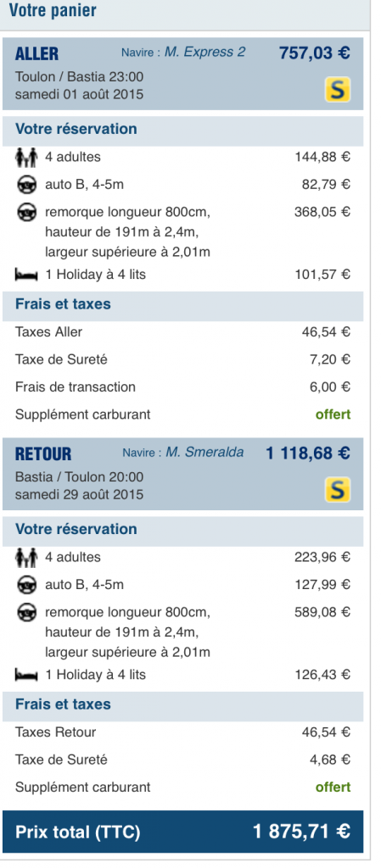This screenshot has height=868, width=381.
Task: Open the M. Express 2 ship name
Action: 205,52
